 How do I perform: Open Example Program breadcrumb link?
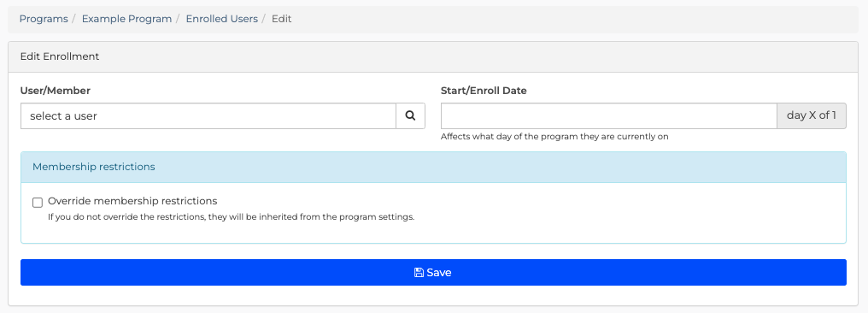click(126, 19)
